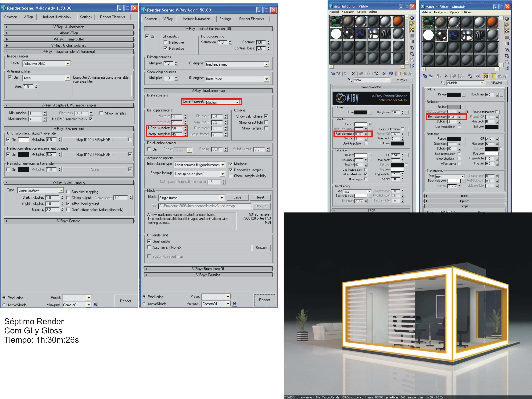The image size is (532, 399).
Task: Click Get Material icon in Vidrio editor
Action: (x=333, y=74)
